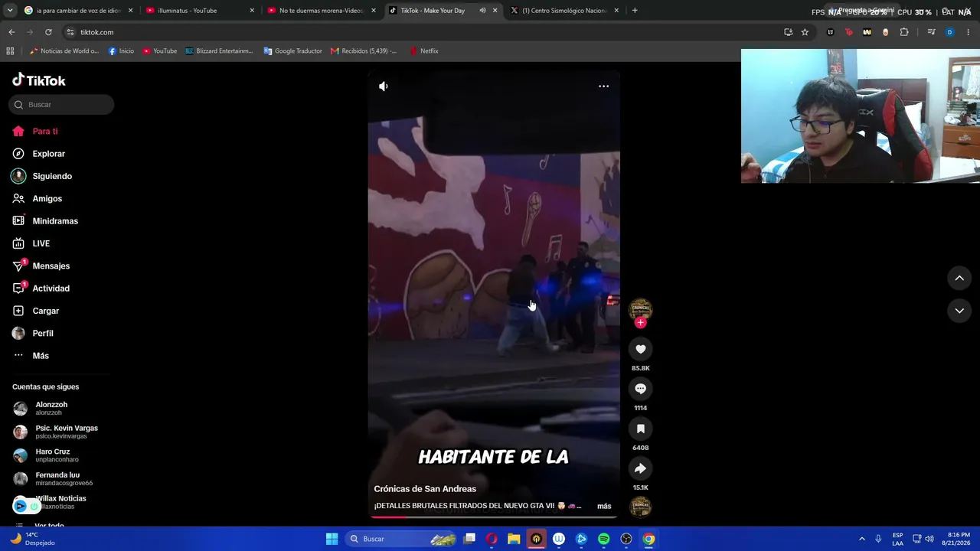Open the Actividad notifications
Screen dimensions: 980x551
coord(41,289)
